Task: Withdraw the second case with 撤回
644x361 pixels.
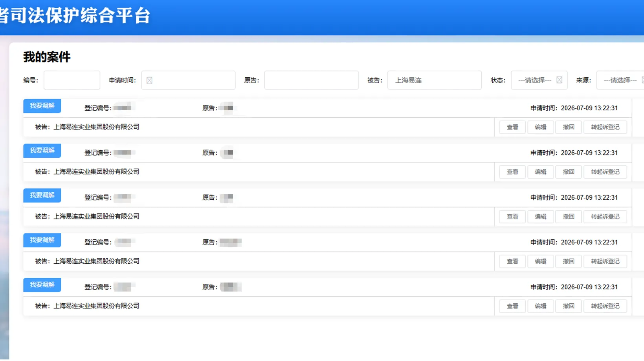Action: [x=569, y=172]
